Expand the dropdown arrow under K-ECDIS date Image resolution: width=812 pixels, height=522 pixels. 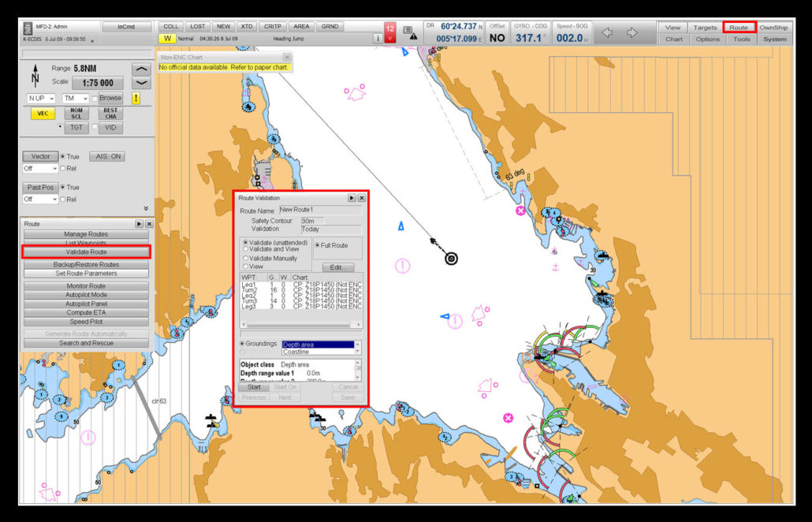click(92, 40)
